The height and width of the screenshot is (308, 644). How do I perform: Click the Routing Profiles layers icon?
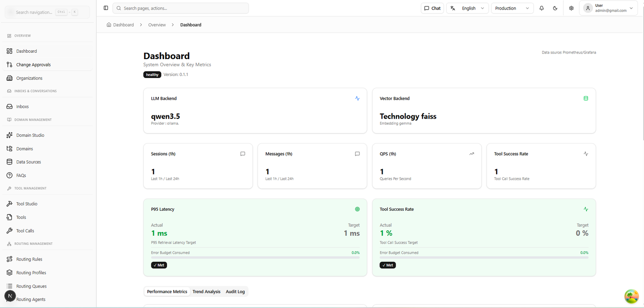10,273
